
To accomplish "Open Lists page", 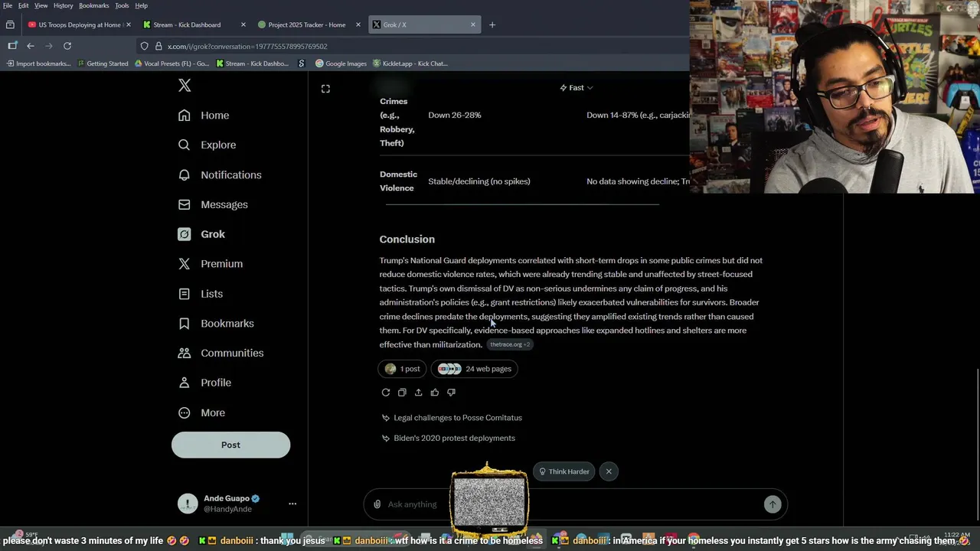I will coord(201,294).
